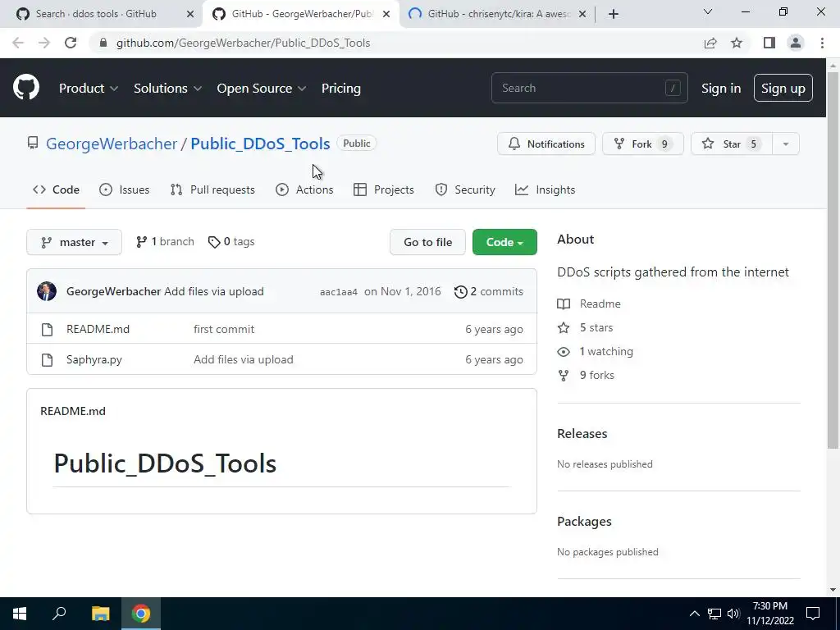The width and height of the screenshot is (840, 630).
Task: Open the notification center icon
Action: coord(813,614)
